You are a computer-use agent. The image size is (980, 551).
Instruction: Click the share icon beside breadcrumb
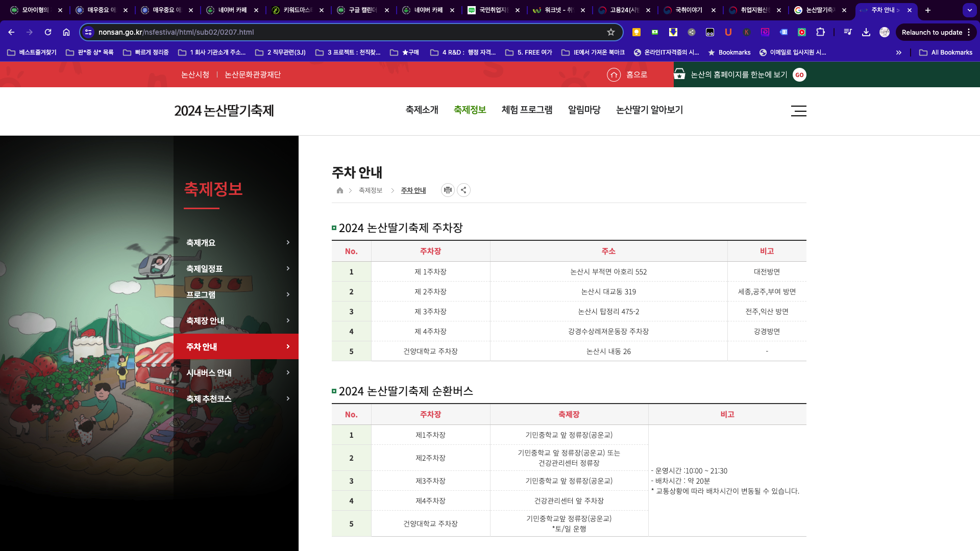(x=463, y=190)
